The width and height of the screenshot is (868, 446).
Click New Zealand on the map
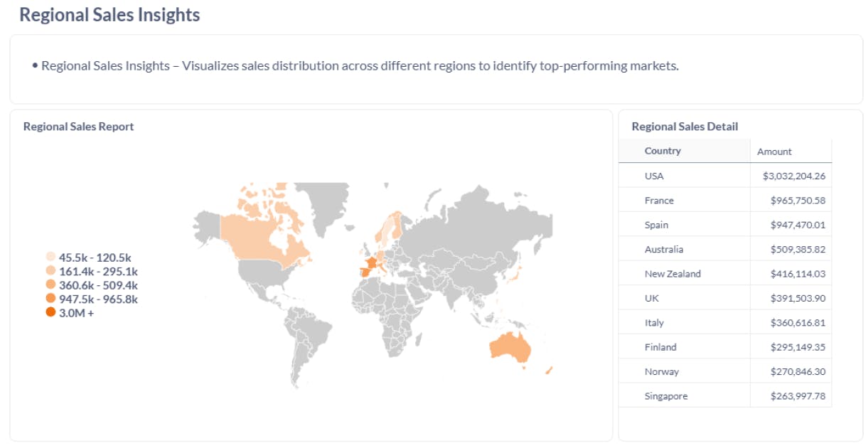[x=549, y=370]
